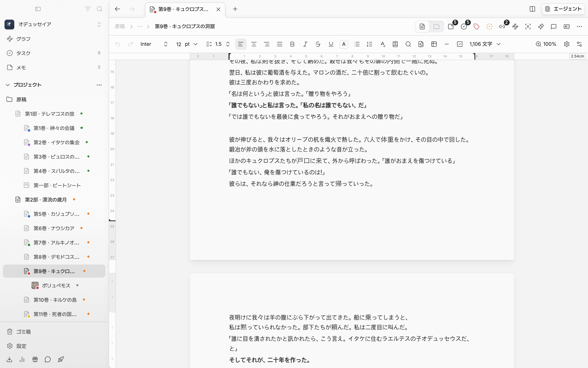The height and width of the screenshot is (368, 588).
Task: Open the グラフ sidebar item
Action: point(54,39)
